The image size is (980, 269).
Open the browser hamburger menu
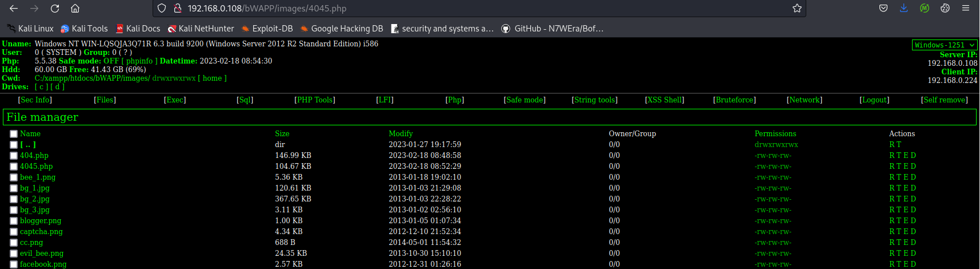(x=965, y=9)
